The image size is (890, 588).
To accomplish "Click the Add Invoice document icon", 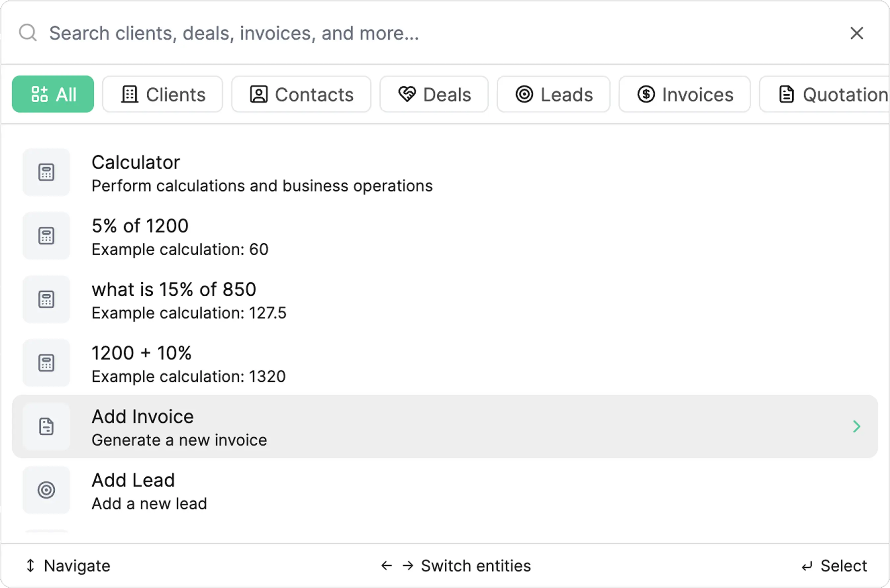I will [46, 426].
